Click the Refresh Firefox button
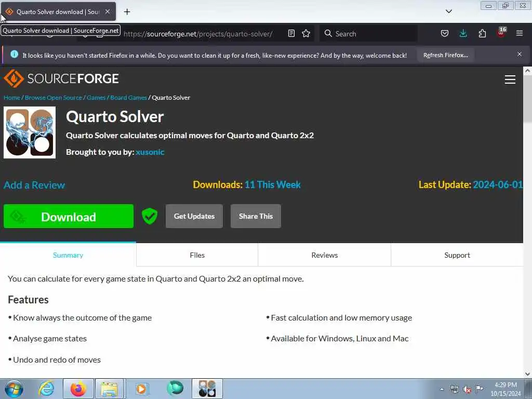This screenshot has height=399, width=532. (x=445, y=55)
